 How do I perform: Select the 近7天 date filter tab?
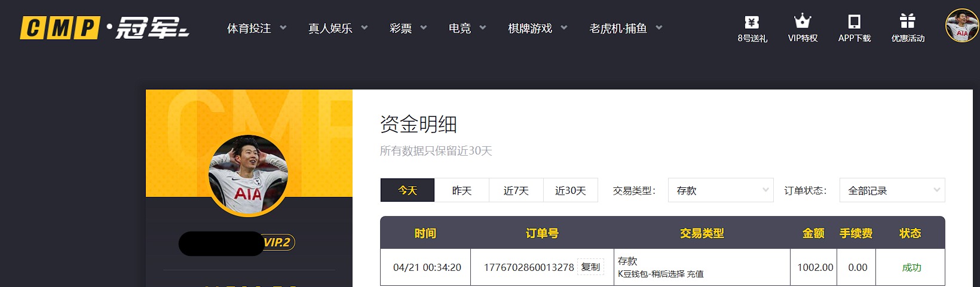click(x=516, y=190)
